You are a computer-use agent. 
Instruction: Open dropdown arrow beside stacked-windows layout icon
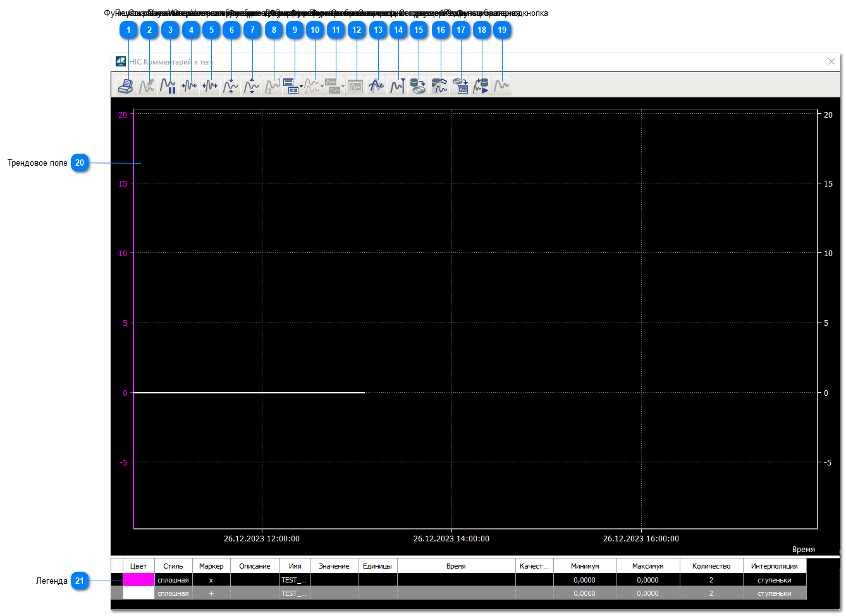point(301,87)
